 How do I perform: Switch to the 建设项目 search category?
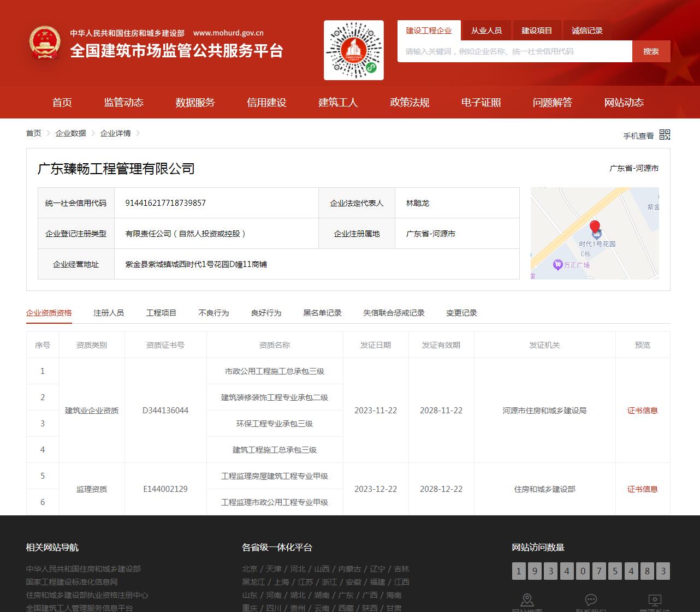click(x=536, y=30)
